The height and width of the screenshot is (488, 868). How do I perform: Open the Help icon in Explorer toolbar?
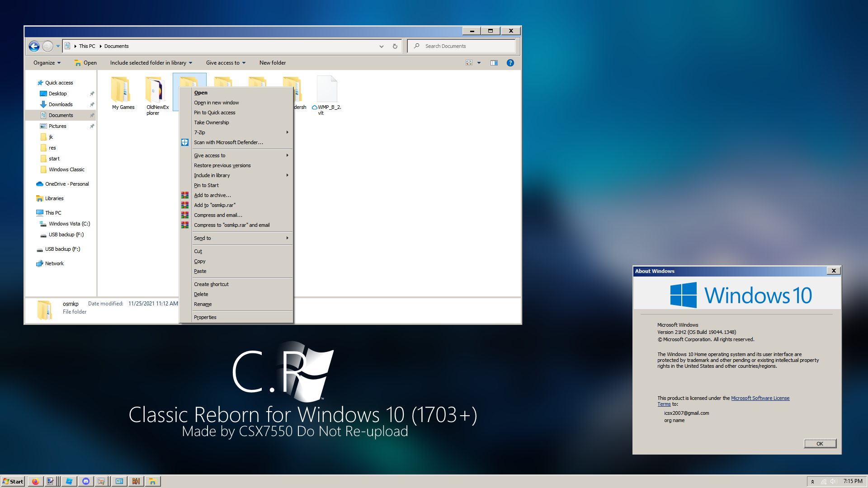click(510, 62)
